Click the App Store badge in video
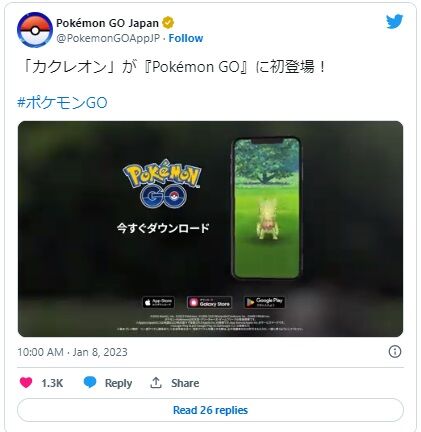Viewport: 421px width, 432px height. click(x=158, y=302)
